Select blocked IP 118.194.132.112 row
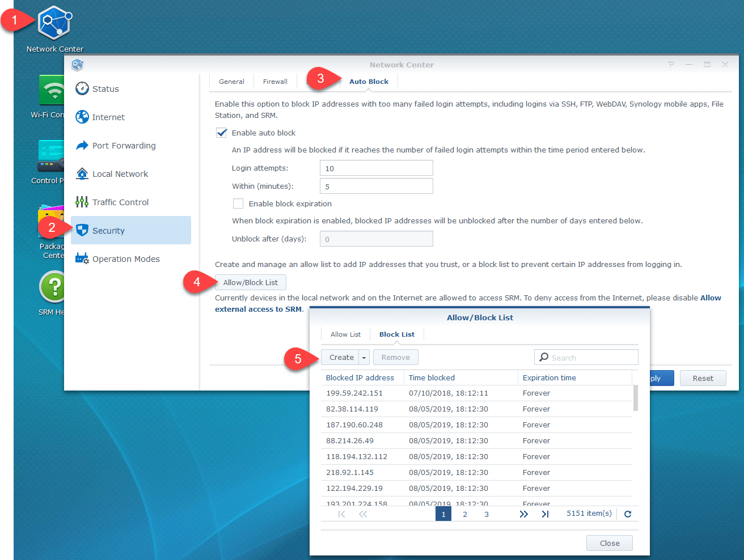Screen dimensions: 744x560 476,457
